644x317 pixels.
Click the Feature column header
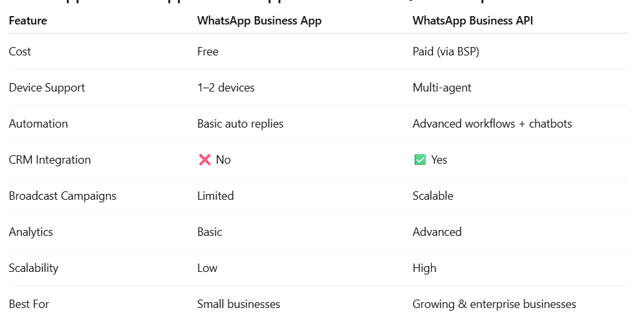[28, 21]
